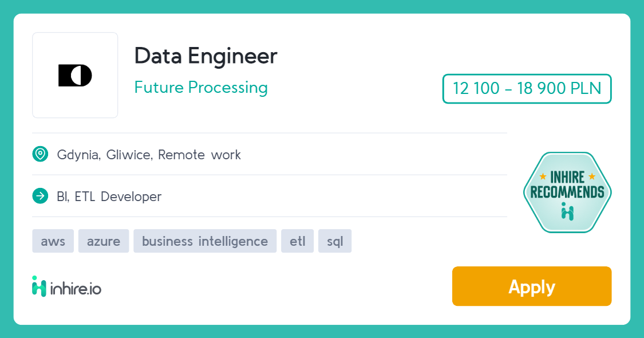
Task: Click the Gdynia, Gliwice, Remote work location text
Action: coord(149,155)
